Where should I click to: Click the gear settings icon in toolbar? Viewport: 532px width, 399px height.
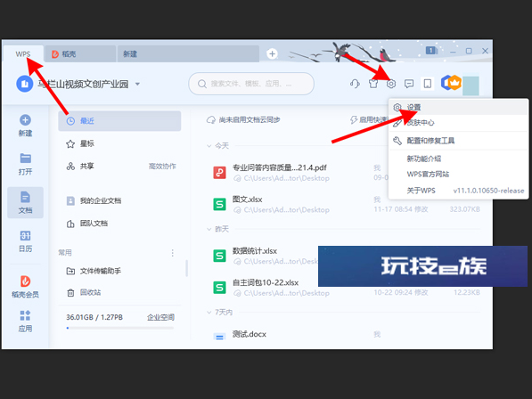(x=391, y=84)
